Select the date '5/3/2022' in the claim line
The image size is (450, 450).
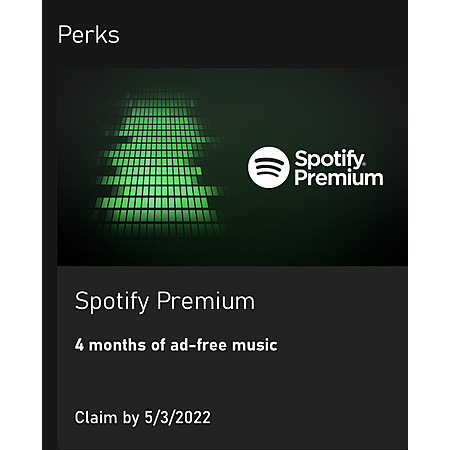pos(177,417)
